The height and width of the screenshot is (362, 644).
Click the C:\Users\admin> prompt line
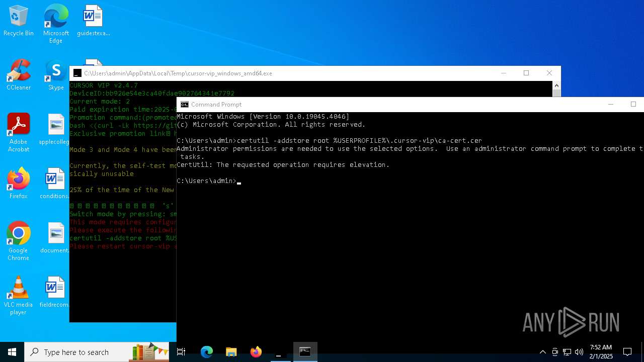pyautogui.click(x=207, y=180)
